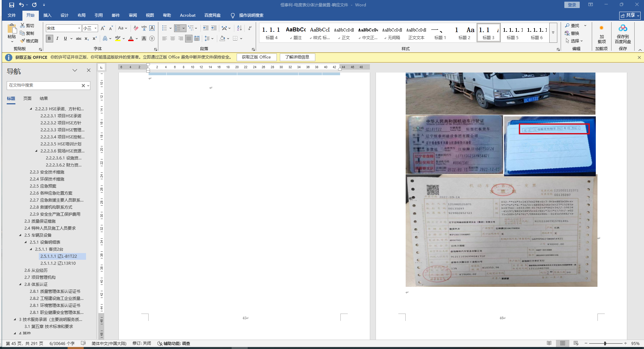Apply the yellow text highlight color
The height and width of the screenshot is (349, 644).
pyautogui.click(x=117, y=39)
